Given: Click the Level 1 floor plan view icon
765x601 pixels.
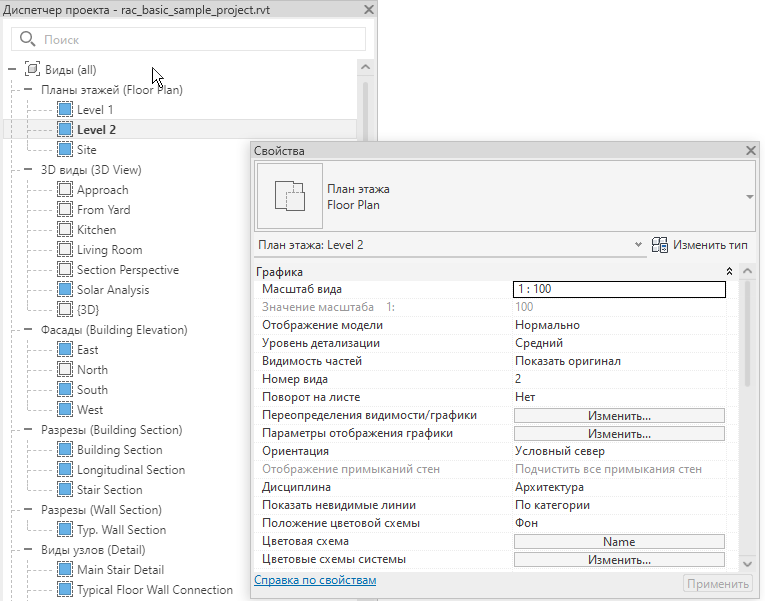Looking at the screenshot, I should pos(65,109).
